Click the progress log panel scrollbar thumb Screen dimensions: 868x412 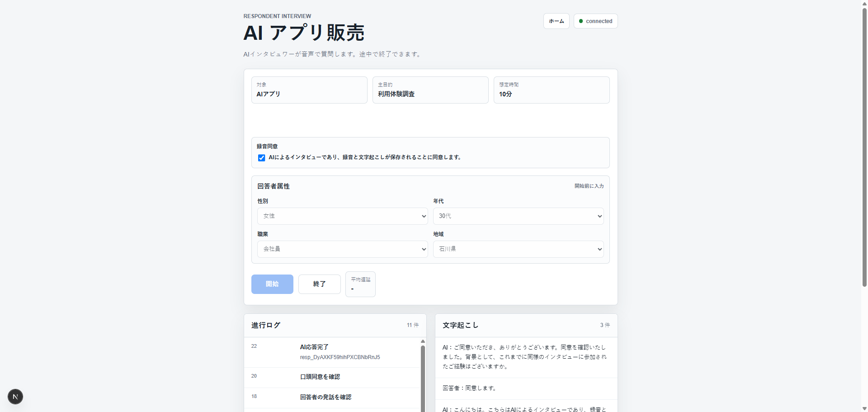[423, 378]
